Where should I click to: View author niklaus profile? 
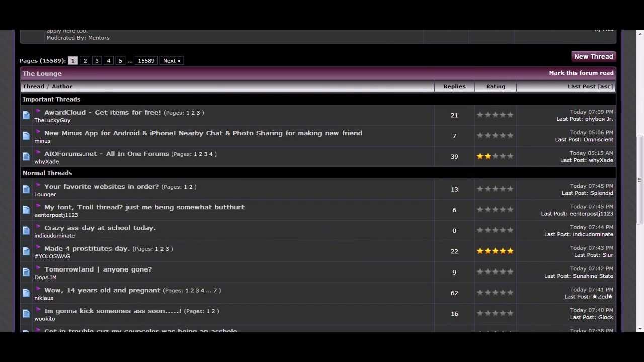[44, 298]
